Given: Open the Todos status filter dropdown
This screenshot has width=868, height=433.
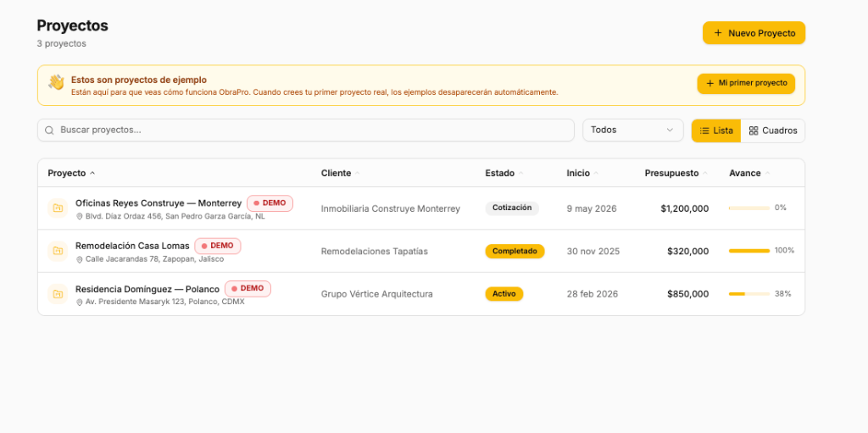Looking at the screenshot, I should [632, 130].
